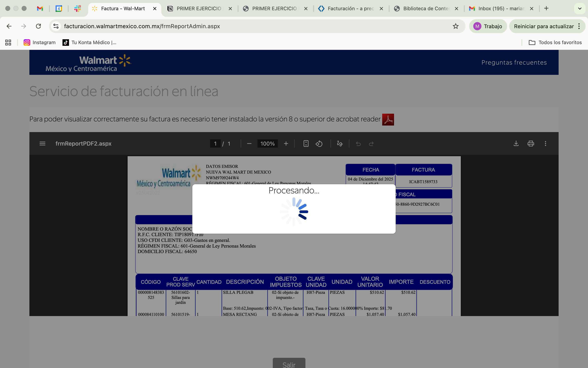588x368 pixels.
Task: Open Chrome apps grid shortcut
Action: click(8, 42)
